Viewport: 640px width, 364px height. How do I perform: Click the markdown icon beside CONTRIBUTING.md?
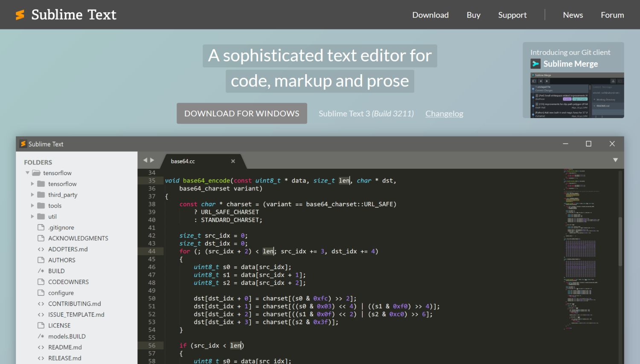pyautogui.click(x=40, y=303)
